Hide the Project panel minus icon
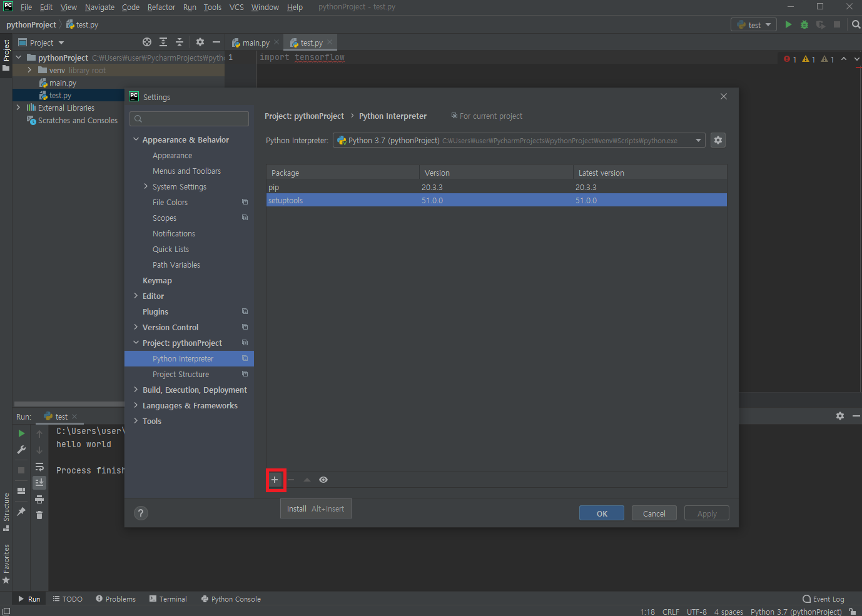This screenshot has height=616, width=862. point(216,42)
